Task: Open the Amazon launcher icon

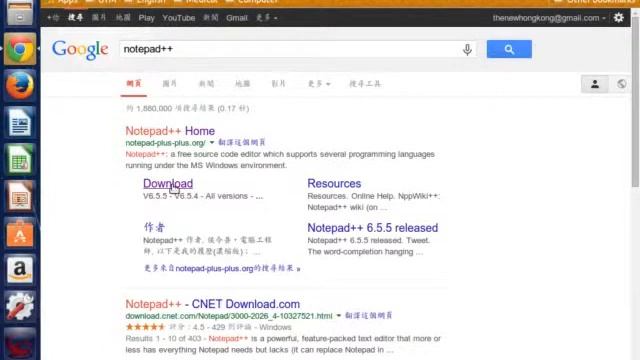Action: pos(20,270)
